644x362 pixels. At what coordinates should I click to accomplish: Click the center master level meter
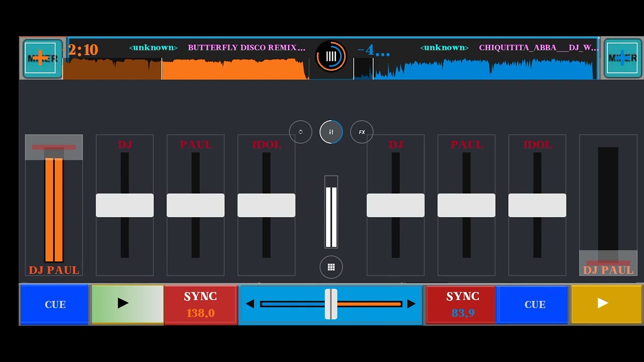pyautogui.click(x=331, y=212)
